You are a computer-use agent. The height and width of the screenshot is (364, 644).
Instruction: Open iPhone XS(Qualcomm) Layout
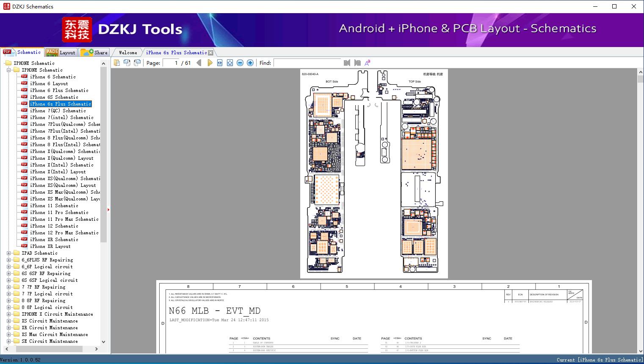(x=63, y=185)
